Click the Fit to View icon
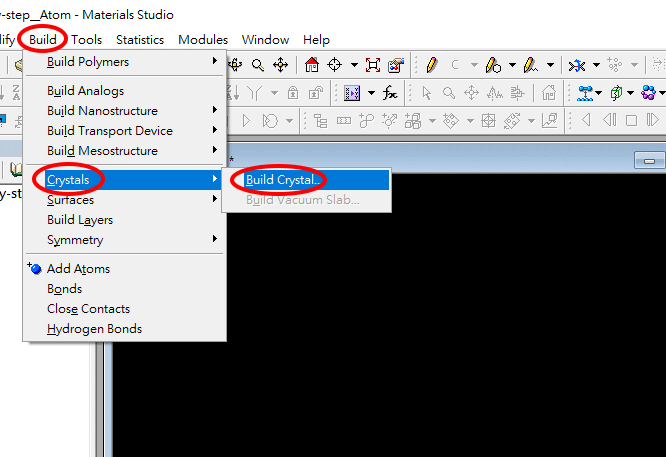 click(373, 66)
